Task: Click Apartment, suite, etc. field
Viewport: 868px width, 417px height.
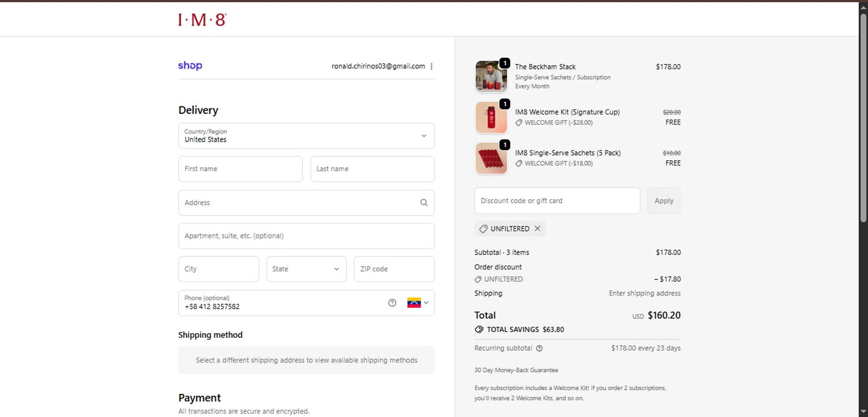Action: coord(306,236)
